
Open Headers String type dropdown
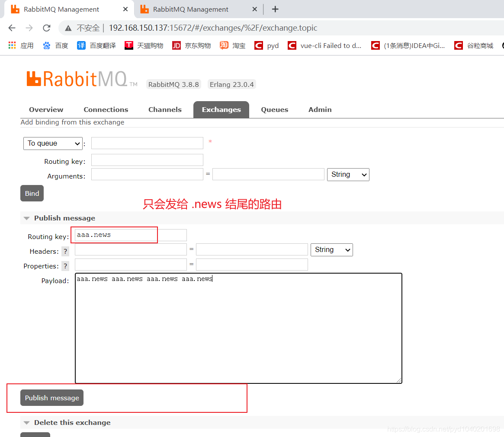pos(332,249)
